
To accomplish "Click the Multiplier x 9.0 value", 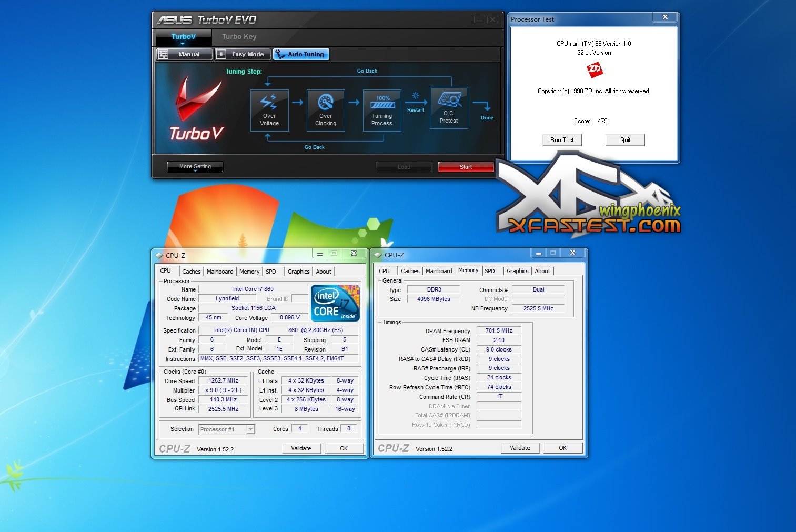I will pos(224,390).
